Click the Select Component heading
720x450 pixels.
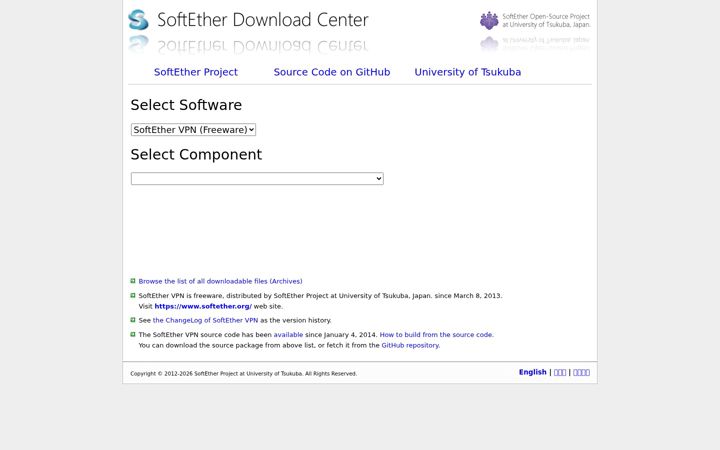pos(196,155)
